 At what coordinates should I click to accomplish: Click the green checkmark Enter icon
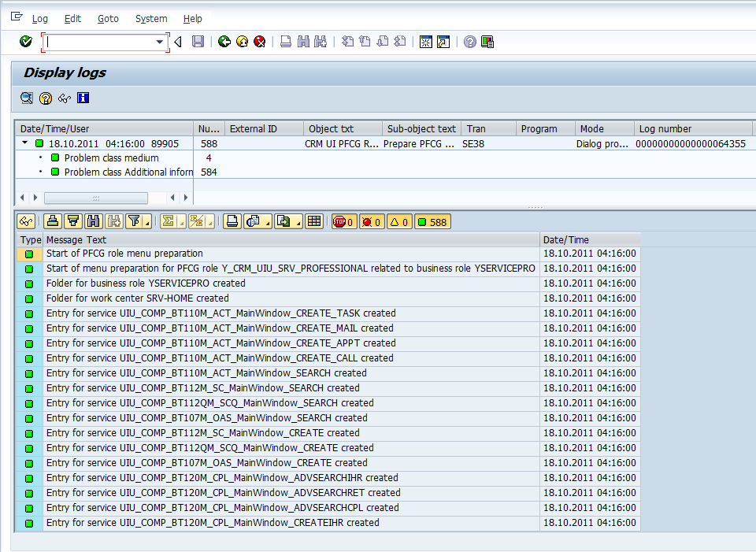pos(25,42)
